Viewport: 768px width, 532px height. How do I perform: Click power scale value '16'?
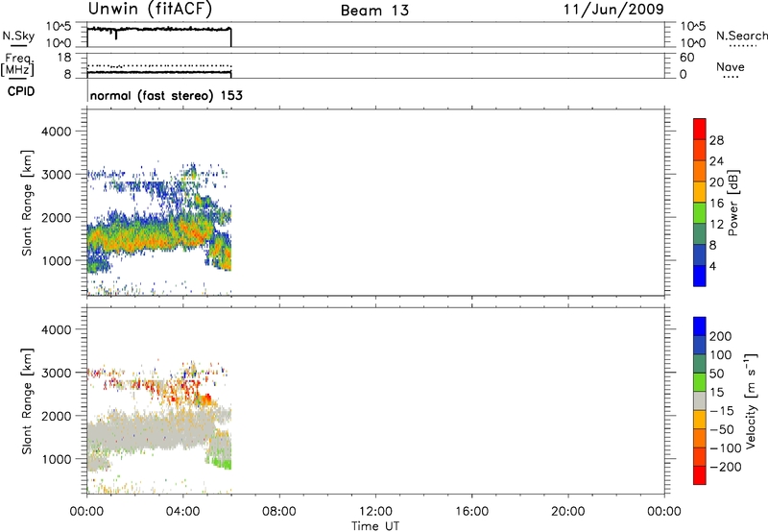click(x=716, y=204)
